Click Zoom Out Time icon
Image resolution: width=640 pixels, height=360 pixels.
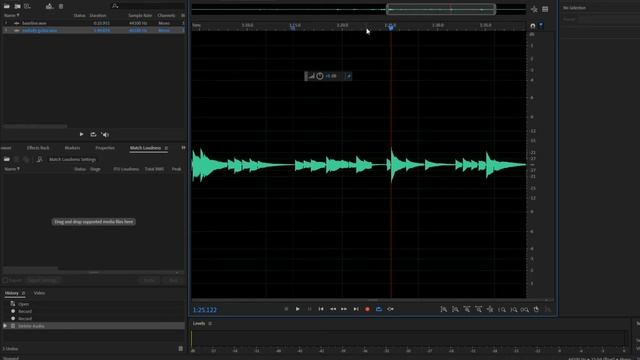478,309
